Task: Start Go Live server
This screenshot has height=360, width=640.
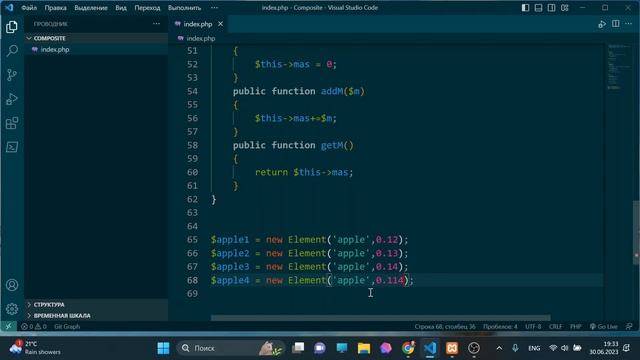Action: coord(604,327)
